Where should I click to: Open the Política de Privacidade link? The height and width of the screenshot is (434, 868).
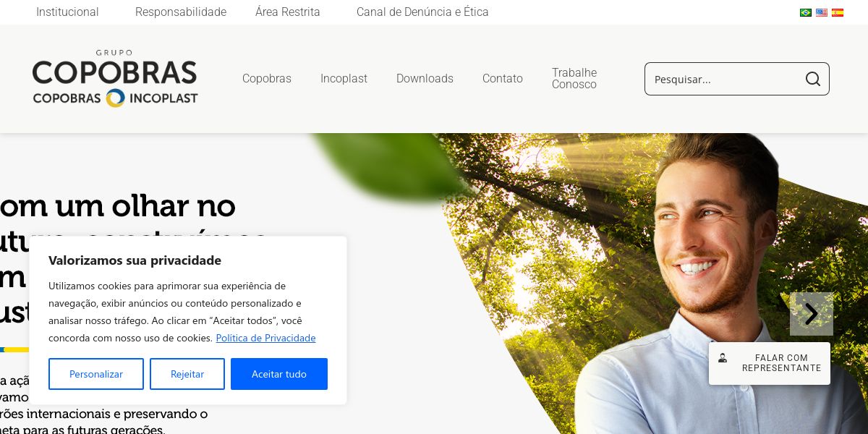point(265,338)
